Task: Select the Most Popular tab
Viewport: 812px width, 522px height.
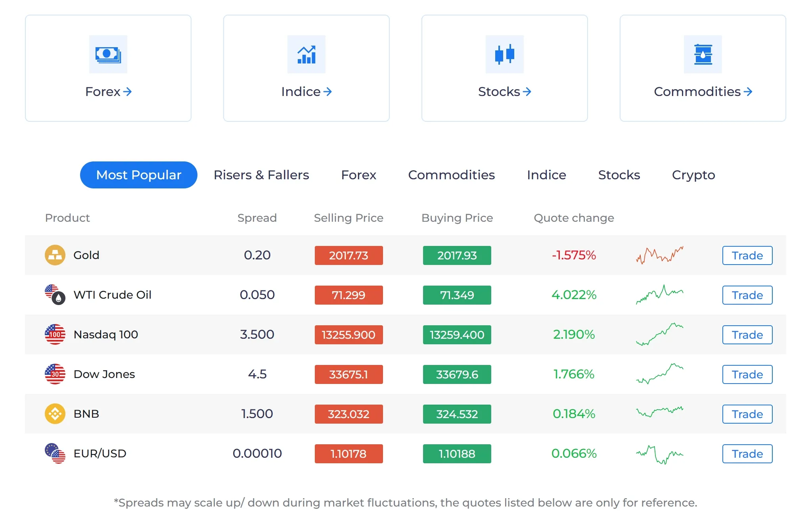Action: point(139,175)
